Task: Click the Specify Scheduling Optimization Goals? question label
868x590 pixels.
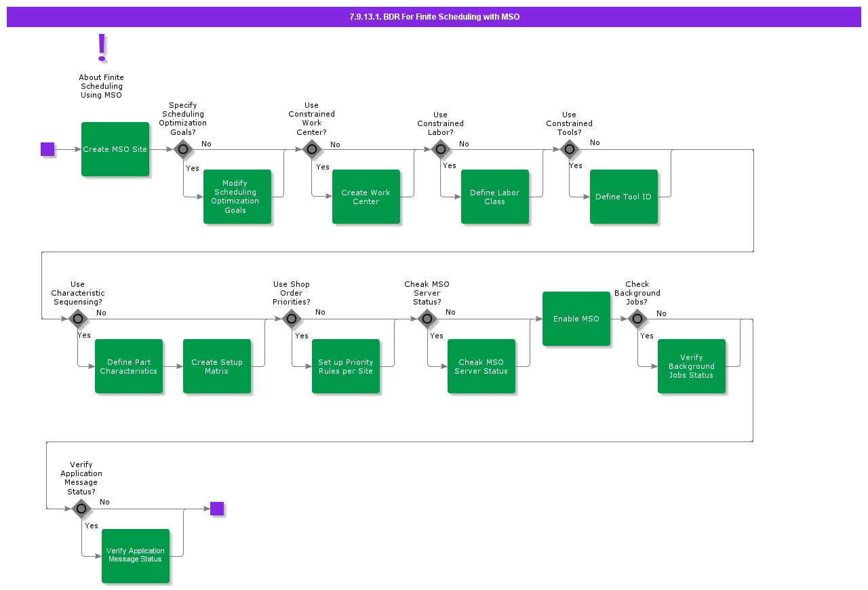Action: [183, 119]
